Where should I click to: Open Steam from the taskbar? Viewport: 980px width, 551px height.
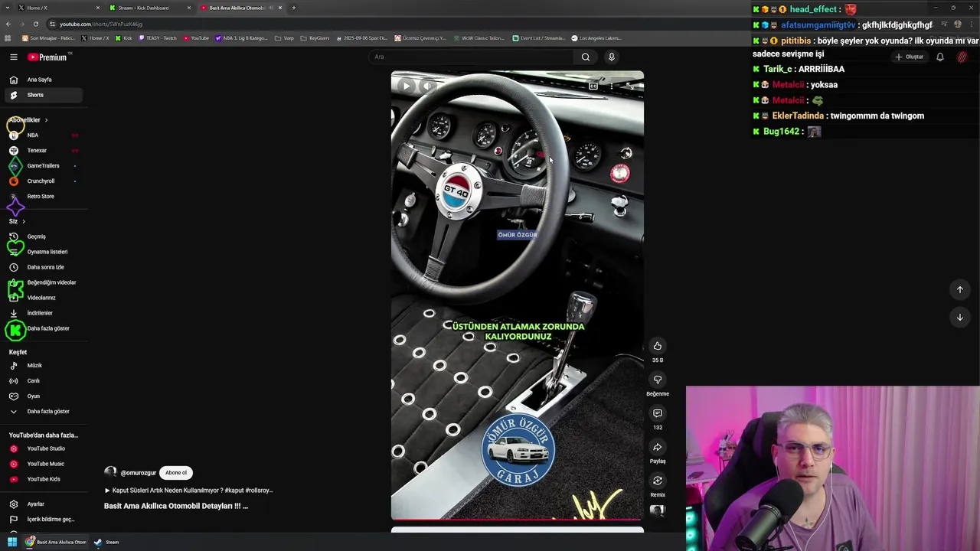click(x=106, y=542)
